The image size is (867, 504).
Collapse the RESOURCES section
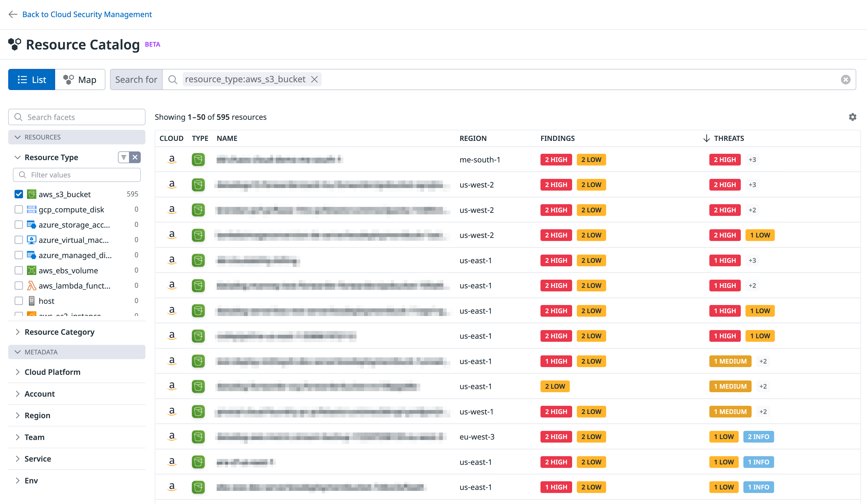pos(18,137)
